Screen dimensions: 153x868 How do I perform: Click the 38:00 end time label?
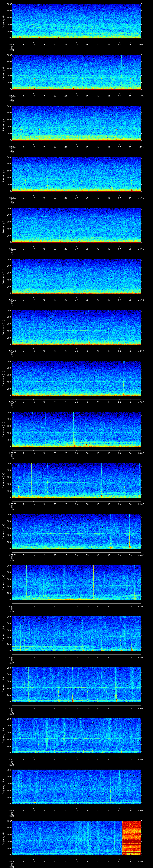(141, 453)
